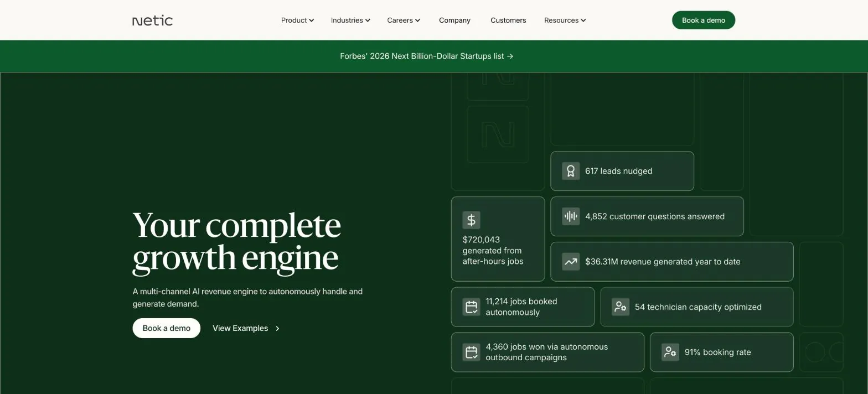
Task: Open the Product menu
Action: click(297, 20)
